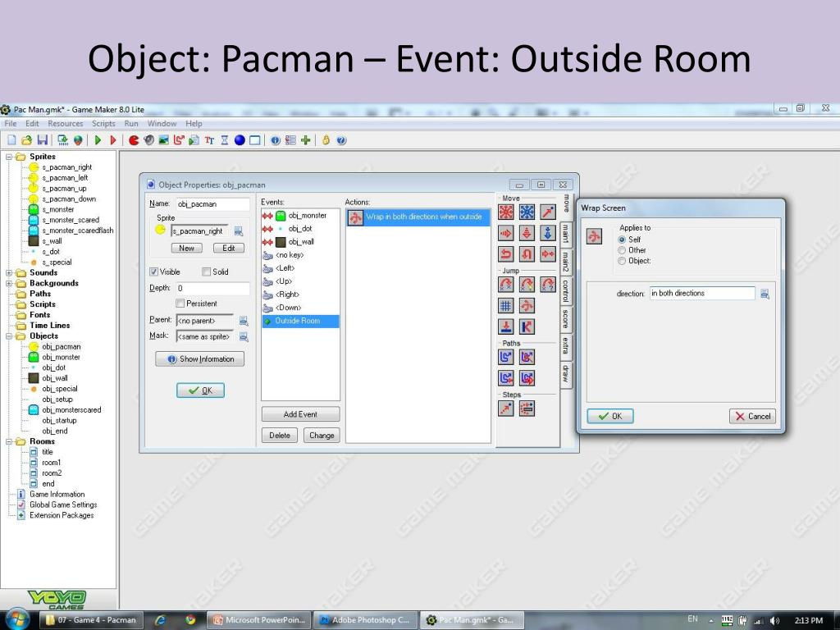
Task: Open the File menu
Action: (x=10, y=123)
